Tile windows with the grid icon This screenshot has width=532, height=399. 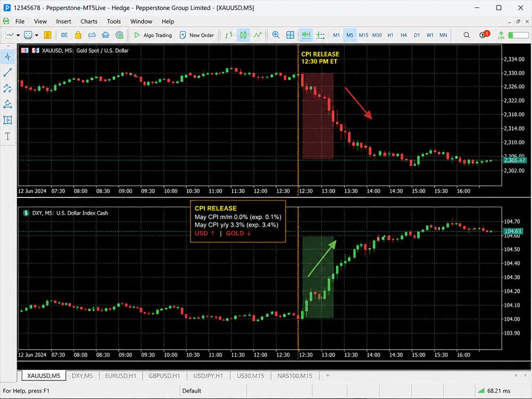(x=290, y=35)
